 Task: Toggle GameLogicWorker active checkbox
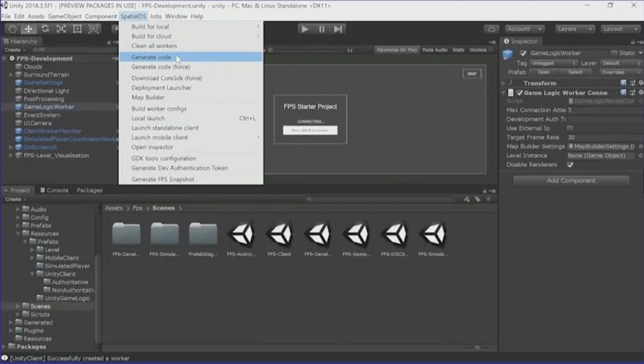(523, 53)
